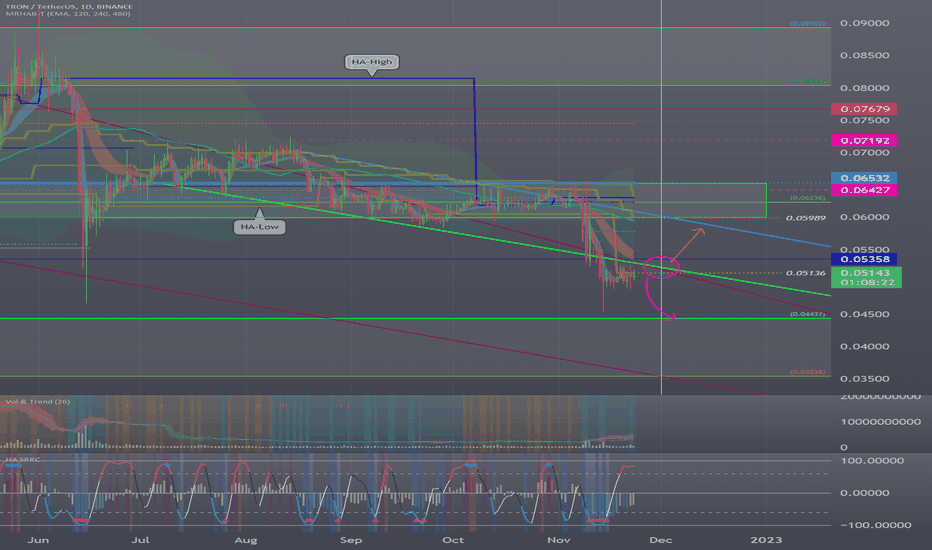Click the 0.08000 price axis value

tap(864, 88)
